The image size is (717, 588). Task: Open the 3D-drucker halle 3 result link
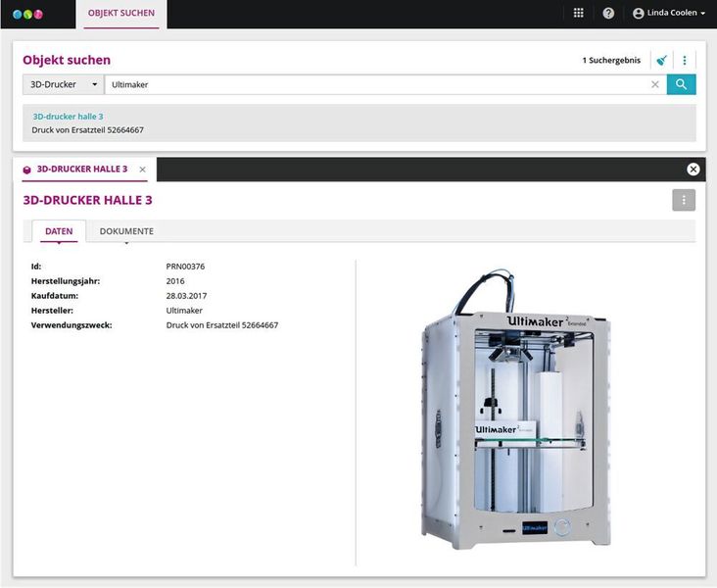[x=69, y=117]
